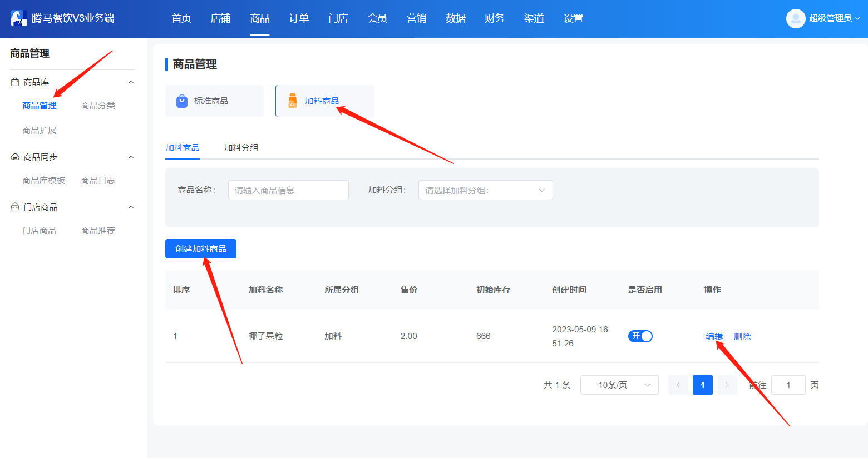
Task: Collapse the 商品库 sidebar section
Action: coord(131,82)
